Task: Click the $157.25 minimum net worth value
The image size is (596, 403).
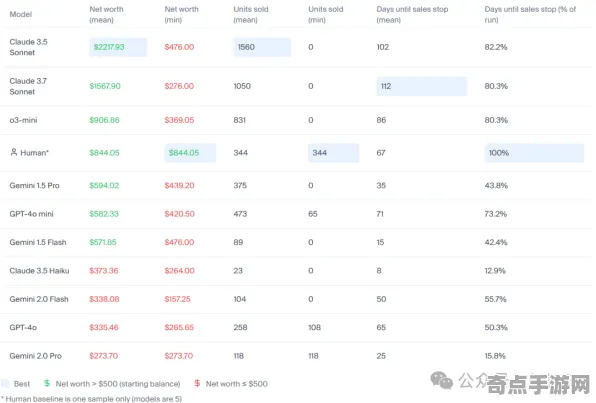Action: [178, 300]
